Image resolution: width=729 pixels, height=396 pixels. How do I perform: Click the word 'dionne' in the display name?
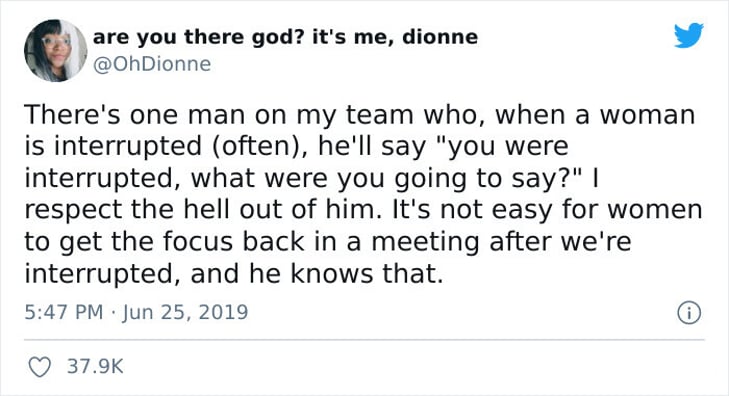pos(440,36)
